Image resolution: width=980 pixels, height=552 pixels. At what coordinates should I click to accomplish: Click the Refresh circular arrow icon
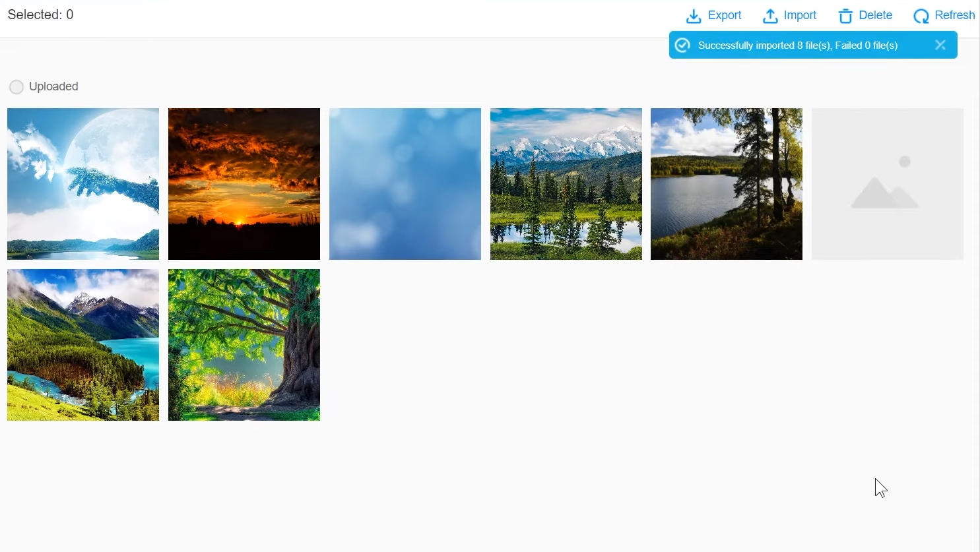click(x=921, y=16)
